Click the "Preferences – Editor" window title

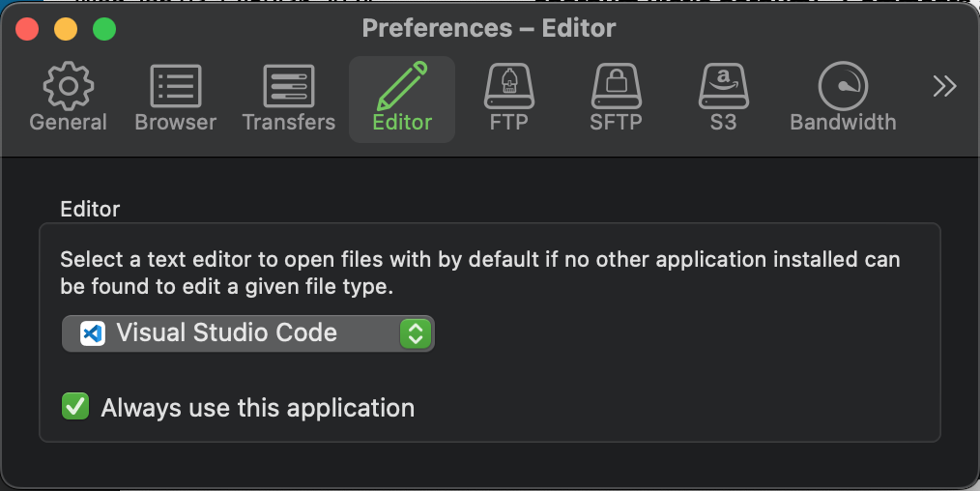point(489,28)
